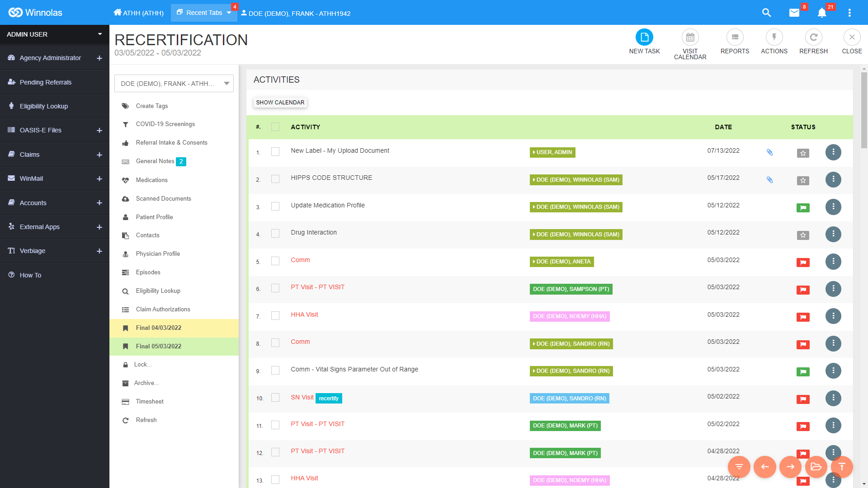The height and width of the screenshot is (488, 868).
Task: Click the floating left arrow button
Action: [765, 467]
